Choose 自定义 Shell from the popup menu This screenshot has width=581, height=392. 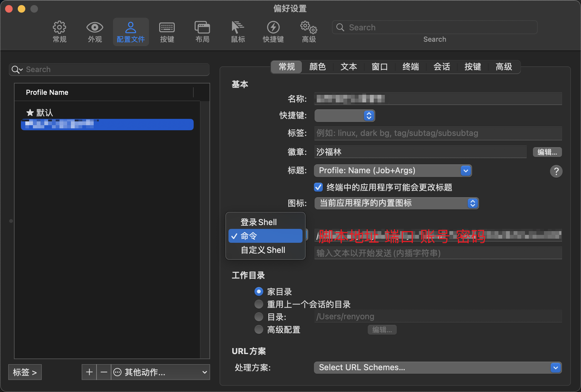263,250
